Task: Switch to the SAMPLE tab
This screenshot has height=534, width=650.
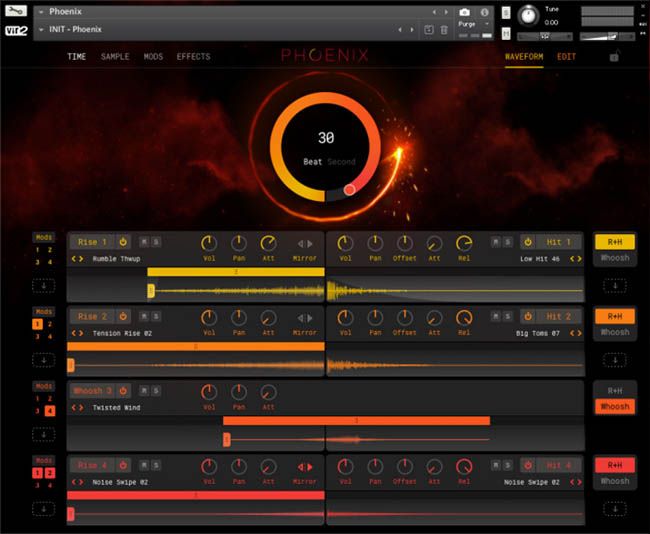Action: point(115,56)
